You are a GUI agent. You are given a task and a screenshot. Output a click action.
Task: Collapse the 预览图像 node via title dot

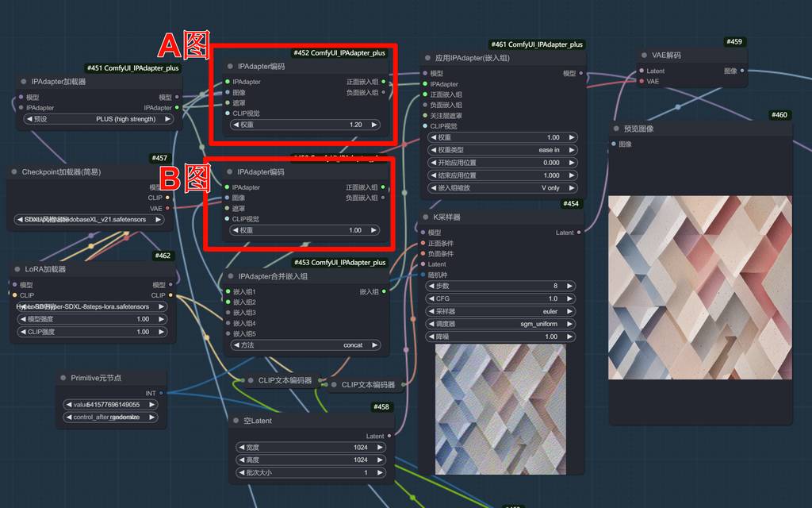click(615, 129)
